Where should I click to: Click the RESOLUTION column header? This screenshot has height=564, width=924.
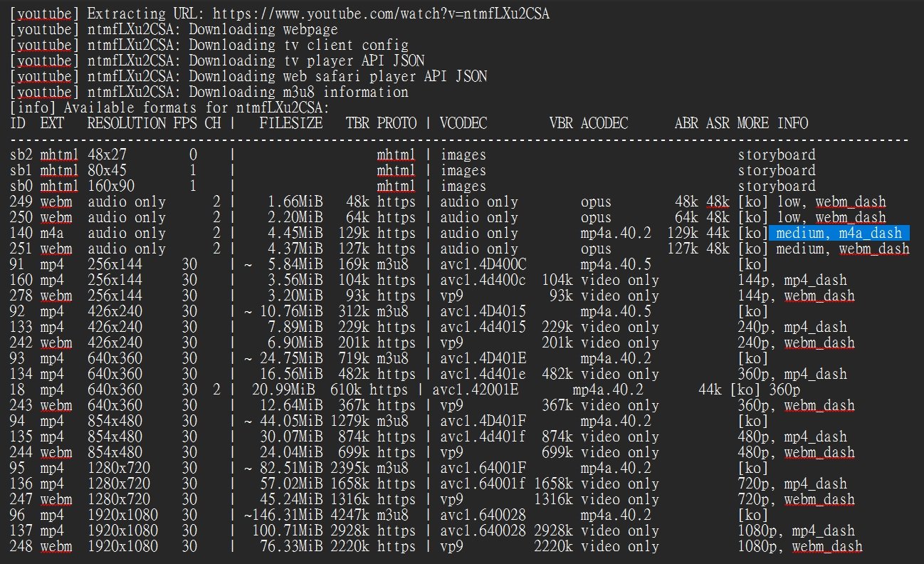point(126,123)
